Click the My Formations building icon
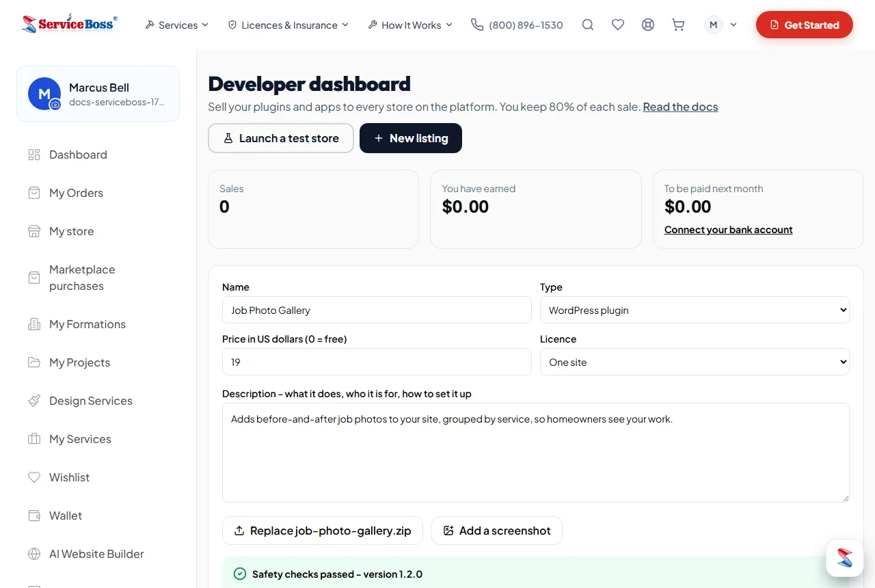875x588 pixels. pos(34,324)
